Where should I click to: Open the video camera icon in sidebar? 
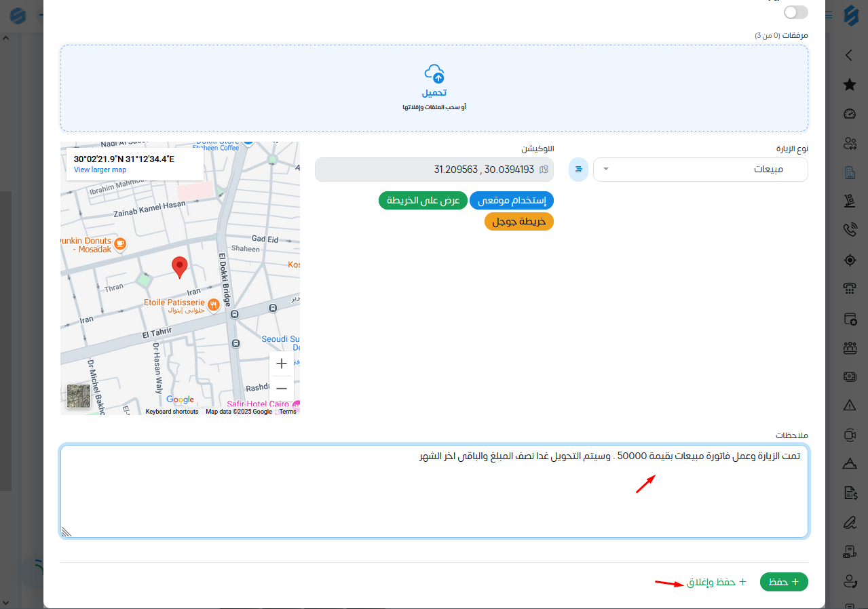point(849,435)
